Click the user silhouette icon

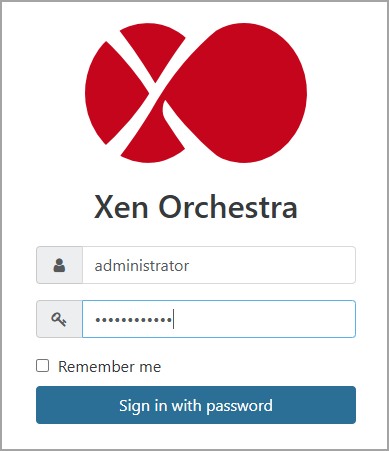coord(59,265)
